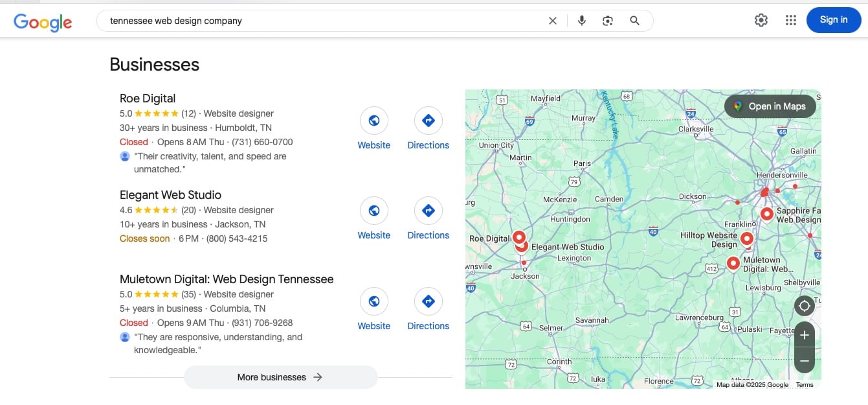Viewport: 868px width, 405px height.
Task: Click the Google logo to go home
Action: (x=42, y=22)
